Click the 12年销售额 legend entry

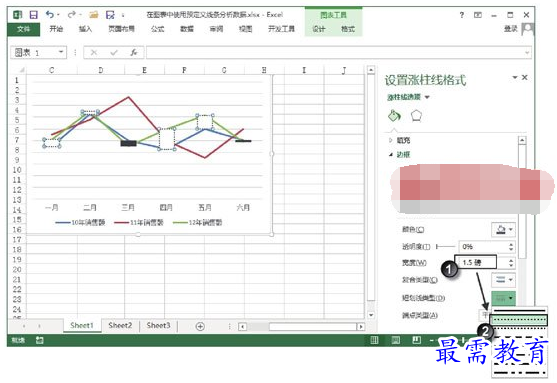tap(198, 223)
